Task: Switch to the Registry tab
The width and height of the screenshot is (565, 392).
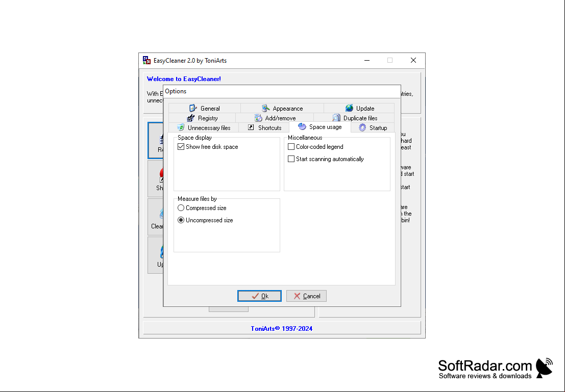Action: 202,118
